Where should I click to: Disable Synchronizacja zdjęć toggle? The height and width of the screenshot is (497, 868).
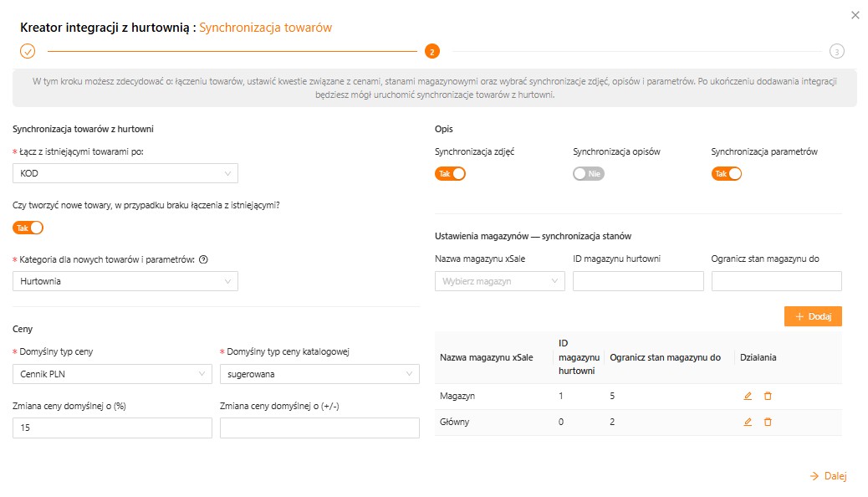(450, 174)
